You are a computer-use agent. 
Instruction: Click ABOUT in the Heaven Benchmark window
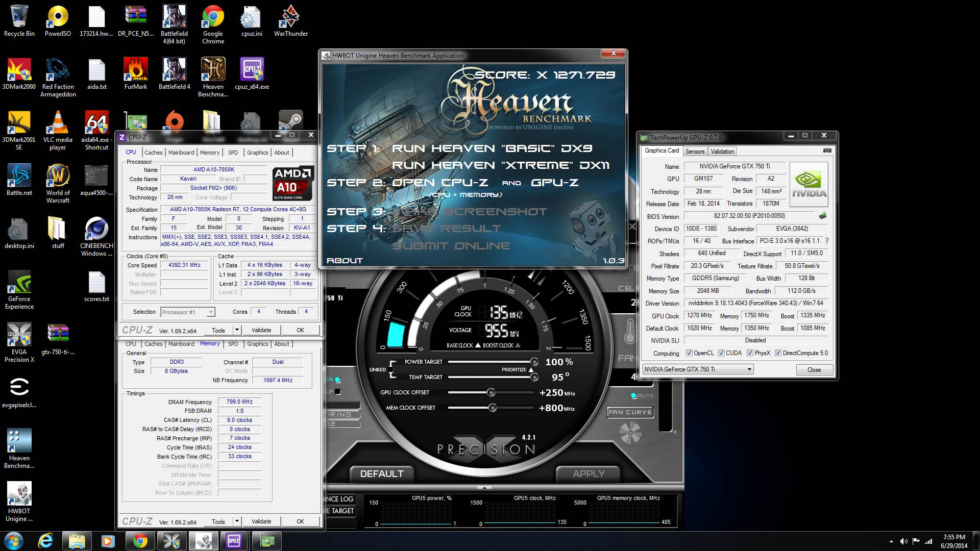(x=345, y=260)
